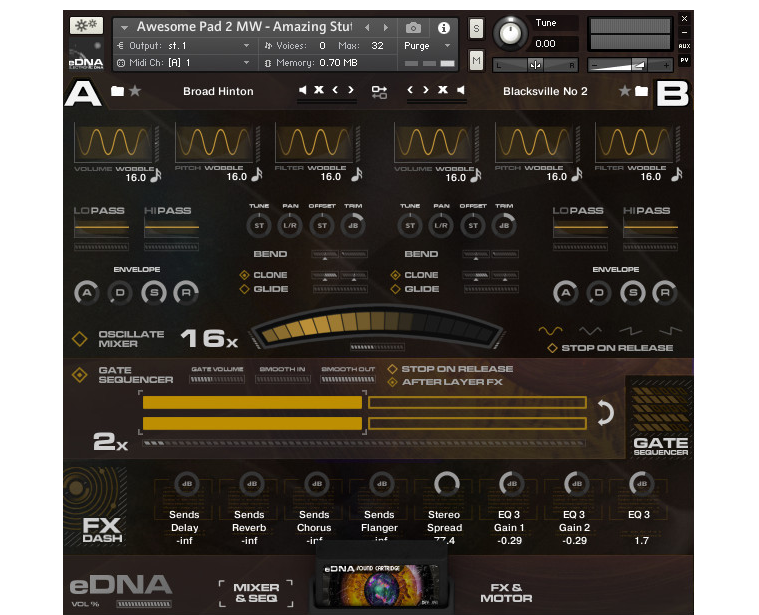This screenshot has width=759, height=615.
Task: Open the FX Dash panel
Action: [97, 506]
